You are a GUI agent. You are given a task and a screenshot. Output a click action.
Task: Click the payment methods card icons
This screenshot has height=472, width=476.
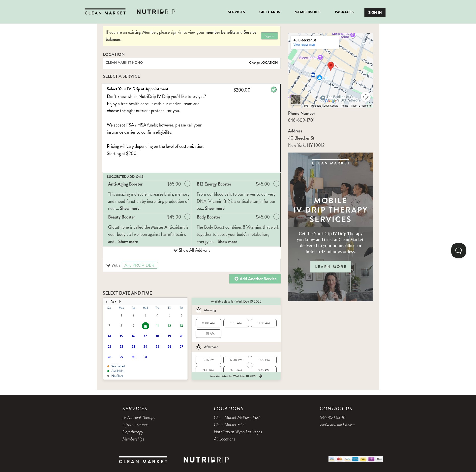pos(356,459)
